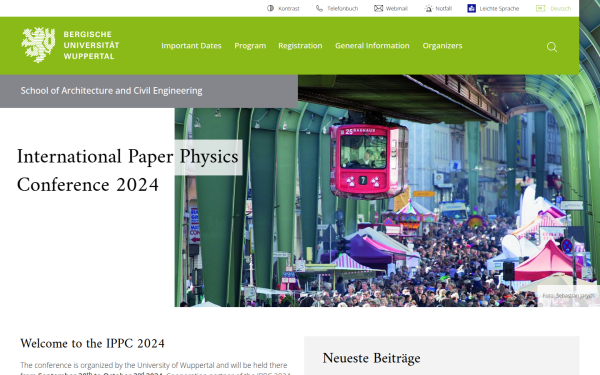
Task: Click the Deutsch language icon
Action: 540,8
